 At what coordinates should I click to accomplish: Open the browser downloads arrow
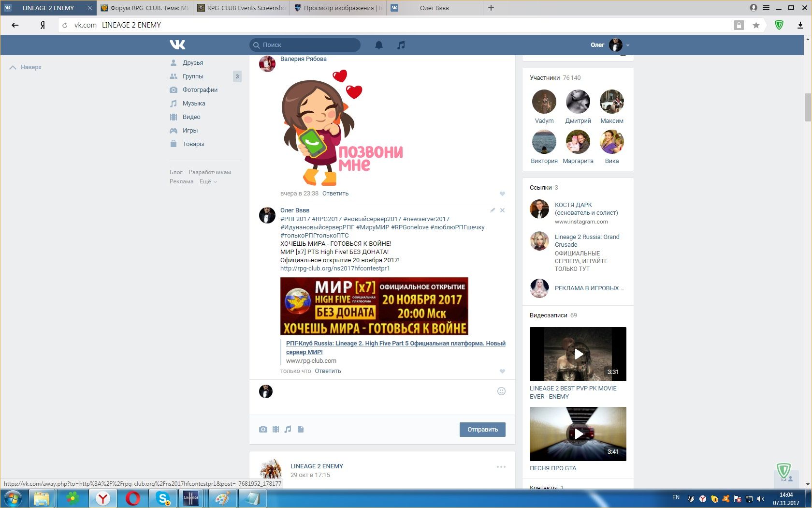(x=800, y=25)
